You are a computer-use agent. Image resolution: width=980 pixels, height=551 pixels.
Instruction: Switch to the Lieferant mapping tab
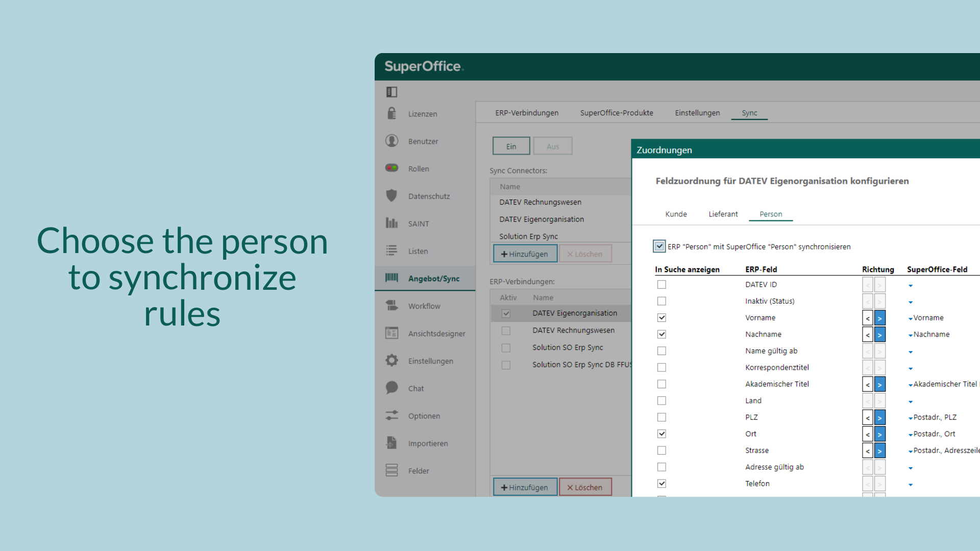723,214
